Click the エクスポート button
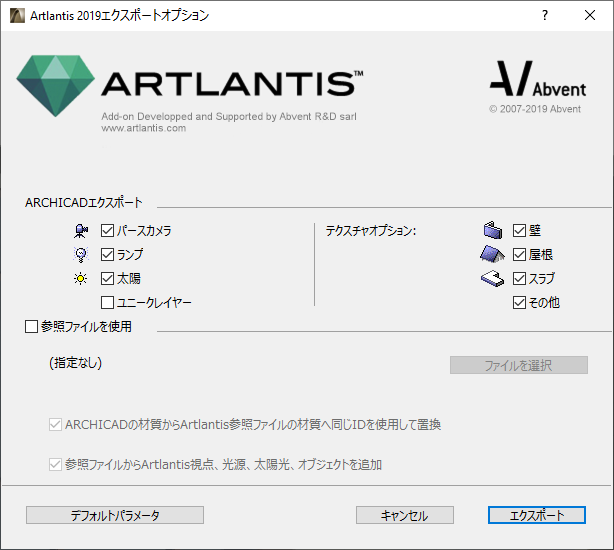The width and height of the screenshot is (614, 550). tap(537, 515)
